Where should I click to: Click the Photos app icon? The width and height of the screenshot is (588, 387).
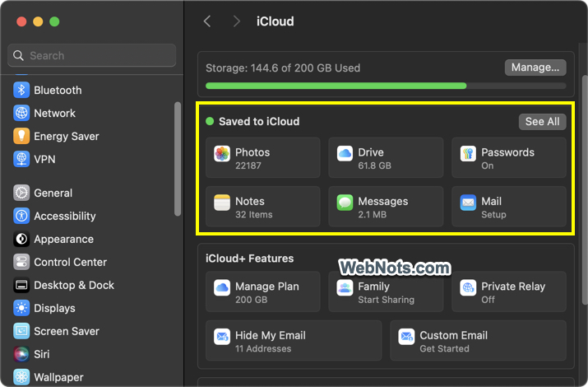222,154
